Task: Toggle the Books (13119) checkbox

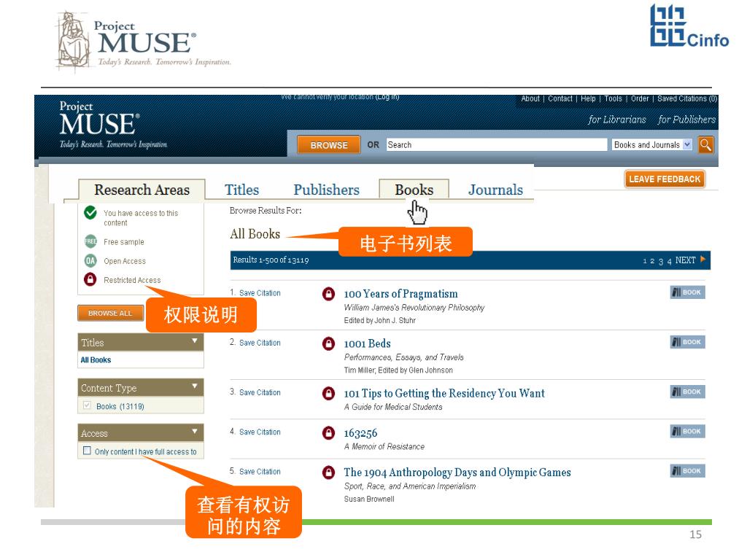Action: 87,405
